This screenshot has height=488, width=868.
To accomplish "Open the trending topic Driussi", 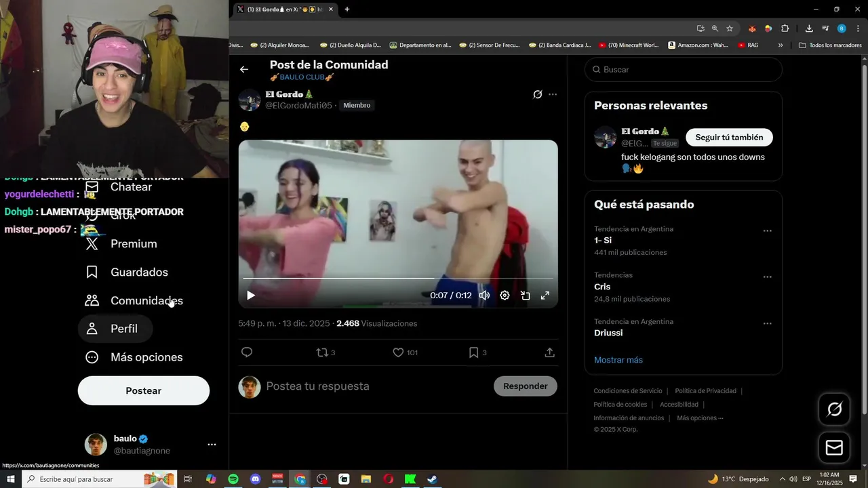I will point(608,333).
